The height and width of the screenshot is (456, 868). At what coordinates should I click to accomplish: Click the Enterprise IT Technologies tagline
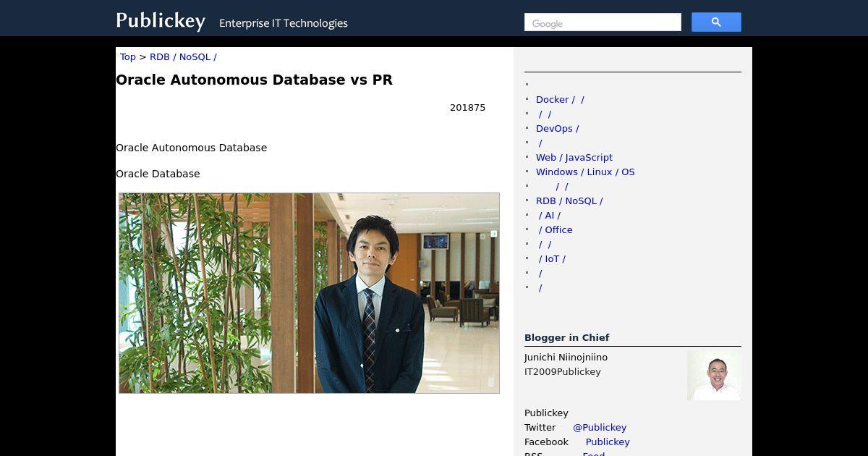(x=284, y=23)
